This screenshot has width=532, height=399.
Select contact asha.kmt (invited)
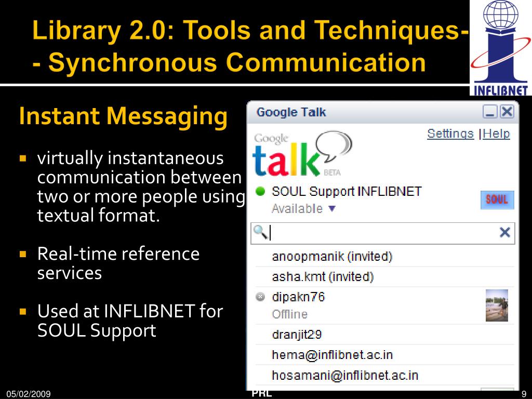[385, 277]
